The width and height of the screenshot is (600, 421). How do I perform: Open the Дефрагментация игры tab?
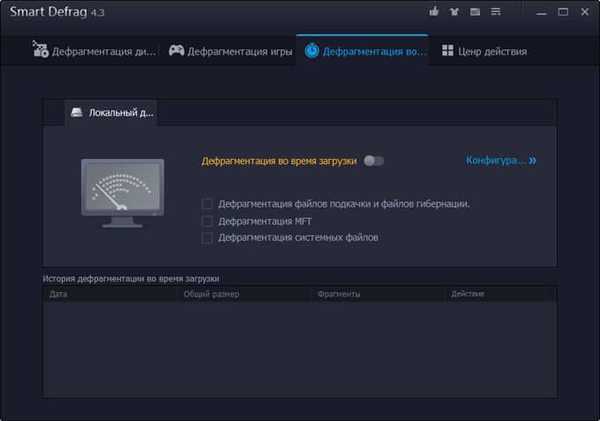pyautogui.click(x=230, y=51)
